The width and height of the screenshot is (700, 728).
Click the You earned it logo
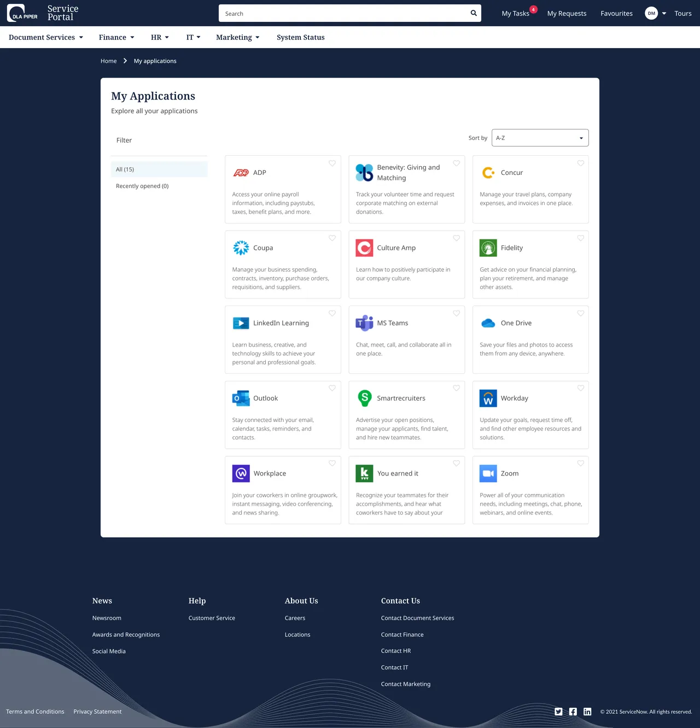pyautogui.click(x=364, y=473)
